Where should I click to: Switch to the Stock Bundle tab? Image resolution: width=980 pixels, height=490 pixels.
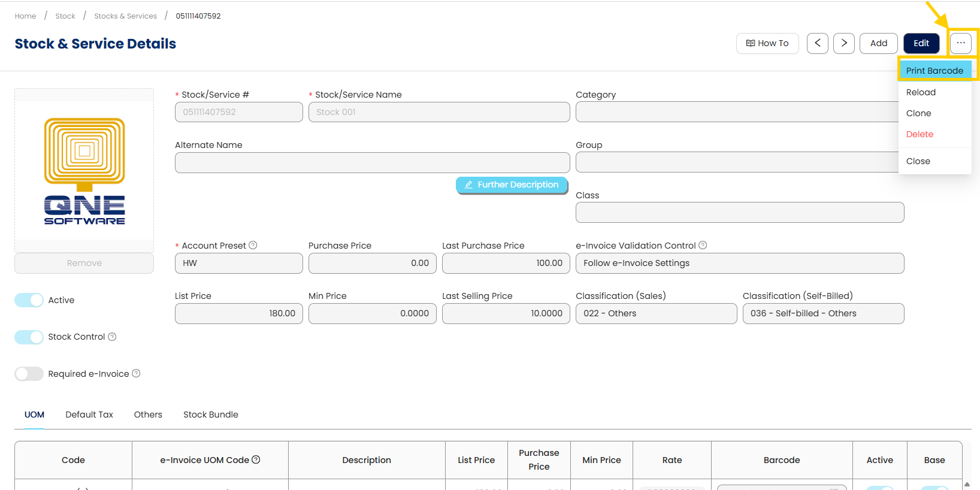(x=211, y=415)
